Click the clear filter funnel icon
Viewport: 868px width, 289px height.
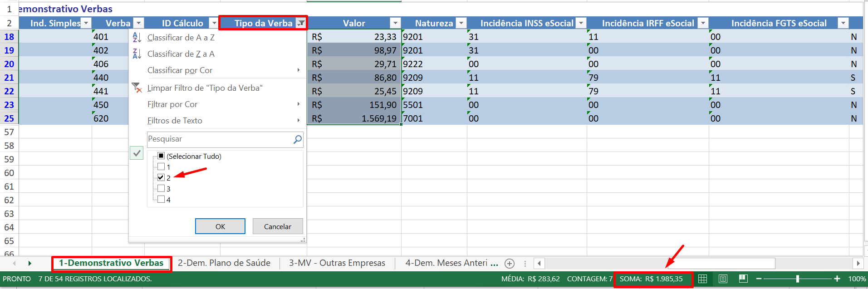(x=137, y=88)
